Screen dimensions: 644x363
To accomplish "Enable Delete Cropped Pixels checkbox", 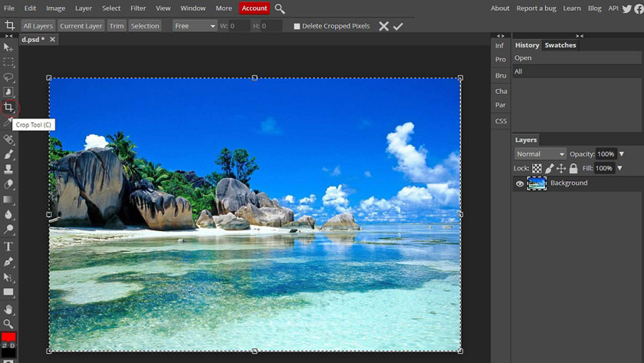I will (x=297, y=26).
